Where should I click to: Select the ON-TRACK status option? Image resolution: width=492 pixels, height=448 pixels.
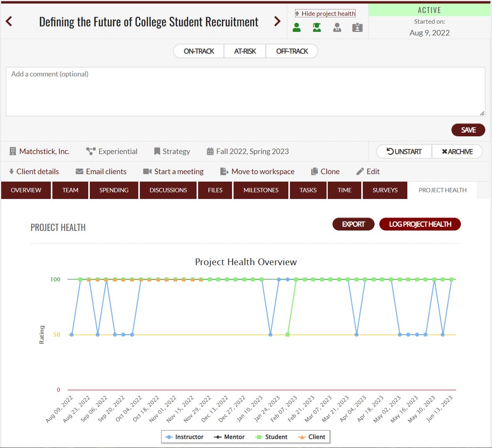pos(198,51)
